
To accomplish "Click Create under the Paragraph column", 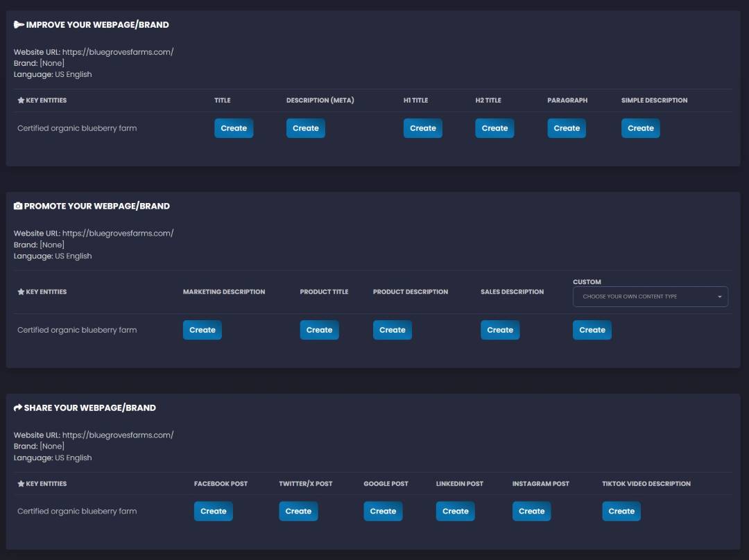I will click(x=566, y=128).
